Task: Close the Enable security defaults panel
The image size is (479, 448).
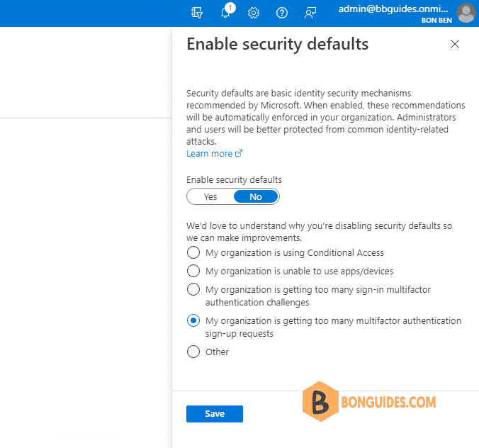Action: (x=455, y=44)
